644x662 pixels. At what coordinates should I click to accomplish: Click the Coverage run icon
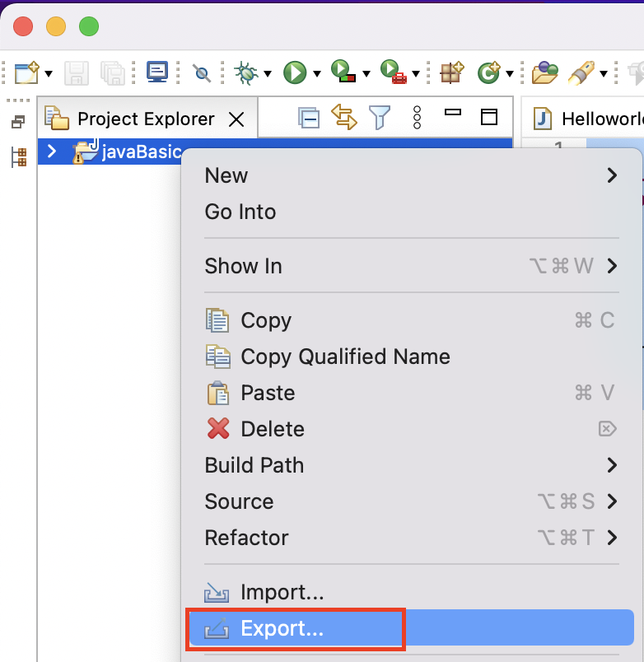point(343,72)
